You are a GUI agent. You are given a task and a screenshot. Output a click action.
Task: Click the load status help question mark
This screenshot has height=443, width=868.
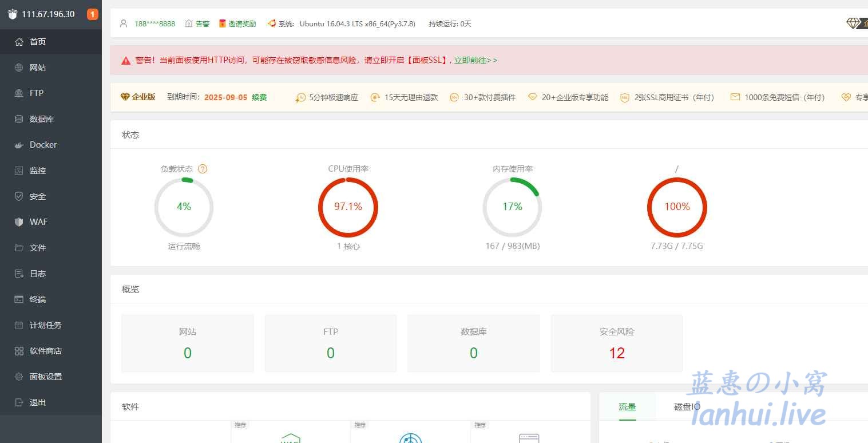[x=203, y=169]
